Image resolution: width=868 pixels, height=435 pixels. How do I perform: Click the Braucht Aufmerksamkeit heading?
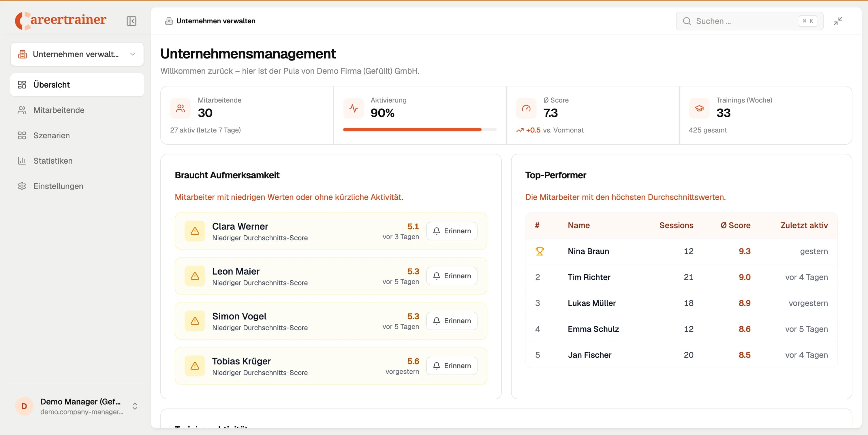tap(227, 175)
